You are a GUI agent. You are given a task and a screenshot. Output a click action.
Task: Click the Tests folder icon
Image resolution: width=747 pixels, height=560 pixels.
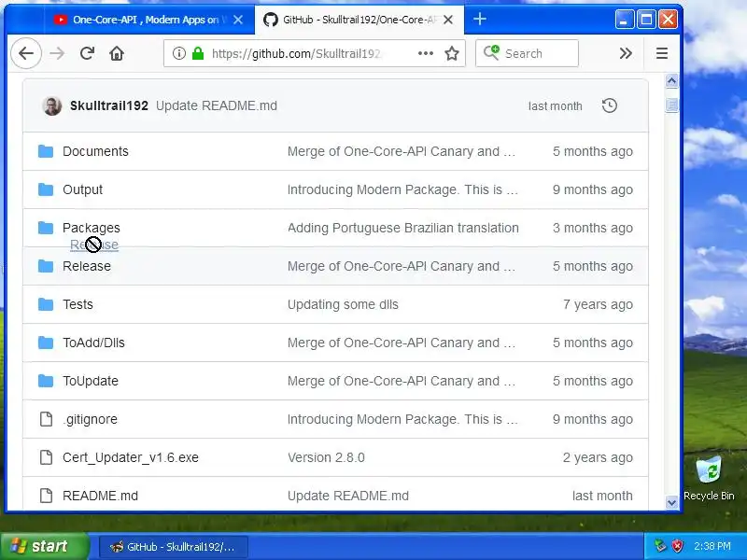[x=46, y=304]
